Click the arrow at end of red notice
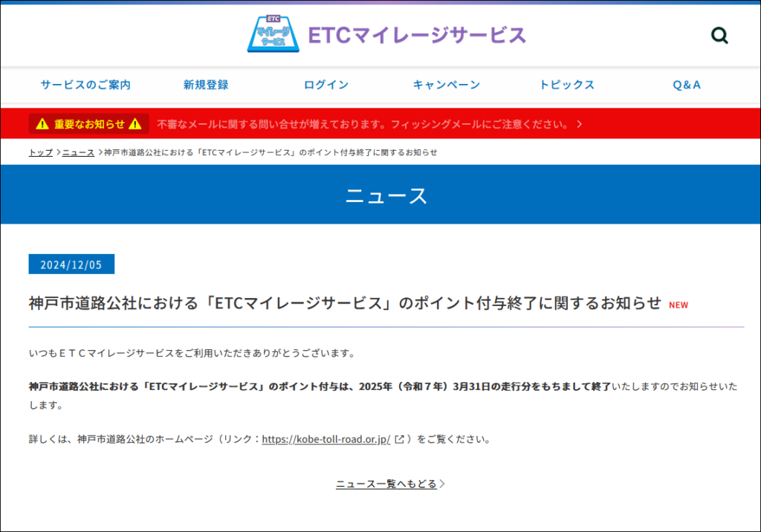 (580, 124)
